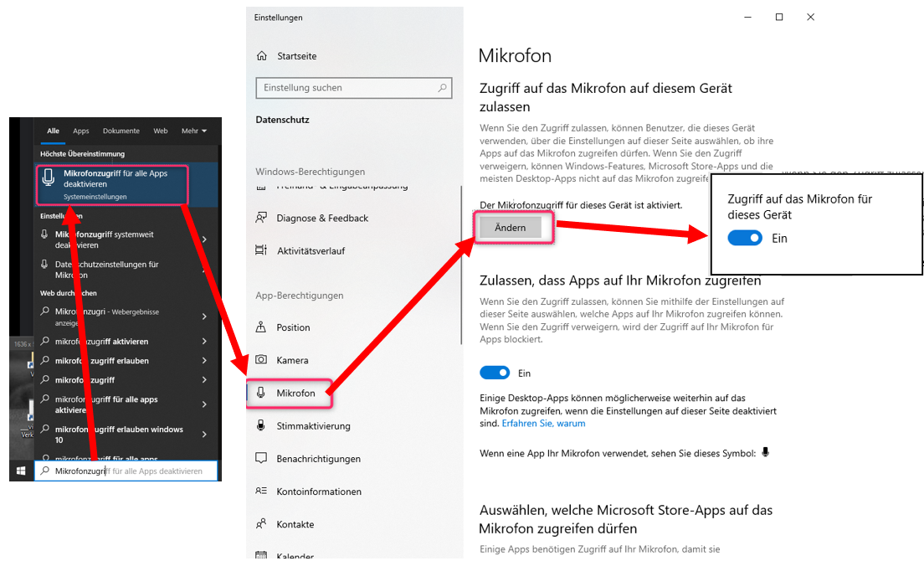Viewport: 924px width, 561px height.
Task: Click search icon beside 'mikrofonzugriff erlauben'
Action: pyautogui.click(x=45, y=360)
